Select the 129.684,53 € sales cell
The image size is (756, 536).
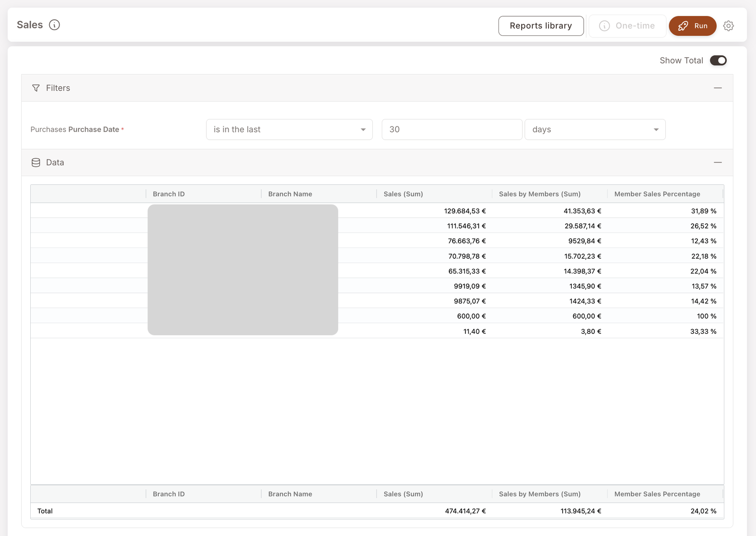point(434,211)
